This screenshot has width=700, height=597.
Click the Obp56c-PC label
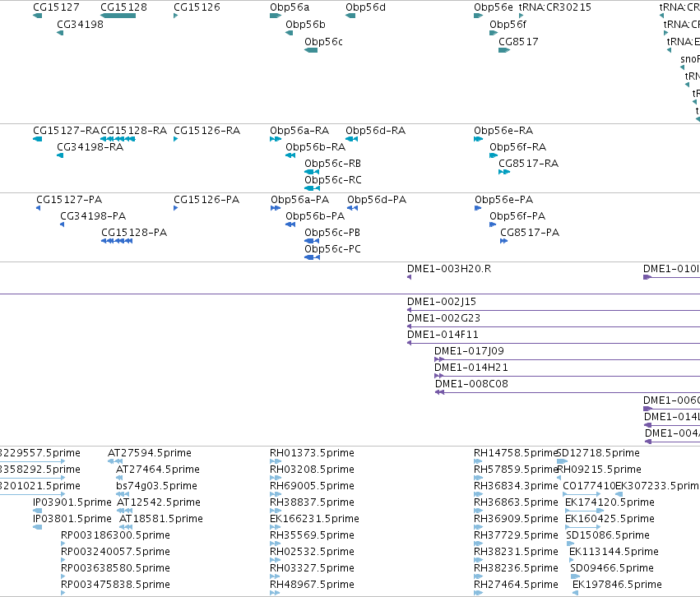pos(332,249)
